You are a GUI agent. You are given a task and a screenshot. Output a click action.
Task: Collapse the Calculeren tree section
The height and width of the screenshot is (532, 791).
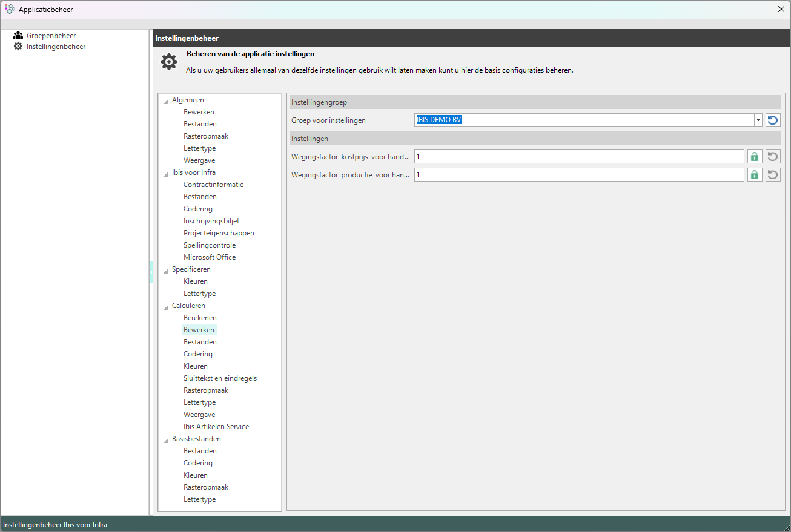(x=166, y=307)
